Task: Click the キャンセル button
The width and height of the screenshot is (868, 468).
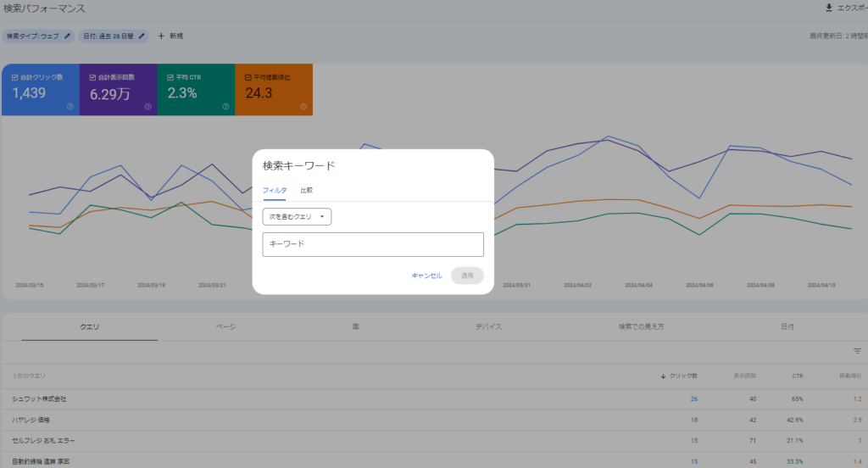Action: click(427, 276)
